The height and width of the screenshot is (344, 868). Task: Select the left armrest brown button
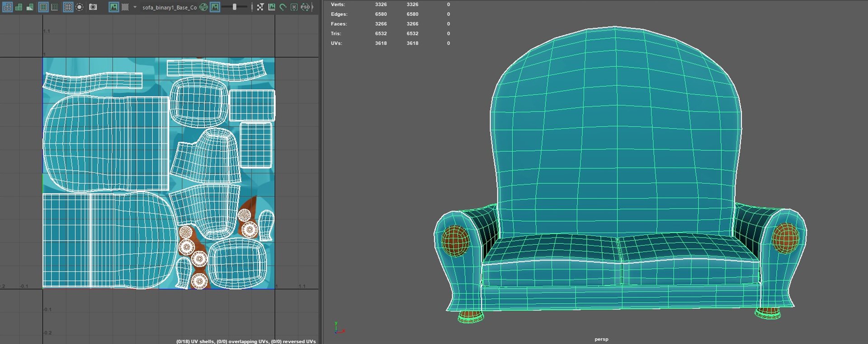click(455, 241)
